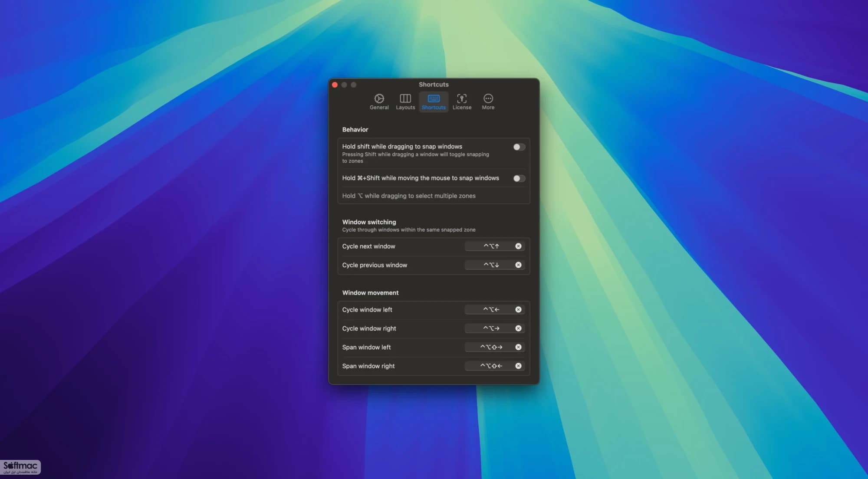Open the General preferences tab

click(x=379, y=102)
